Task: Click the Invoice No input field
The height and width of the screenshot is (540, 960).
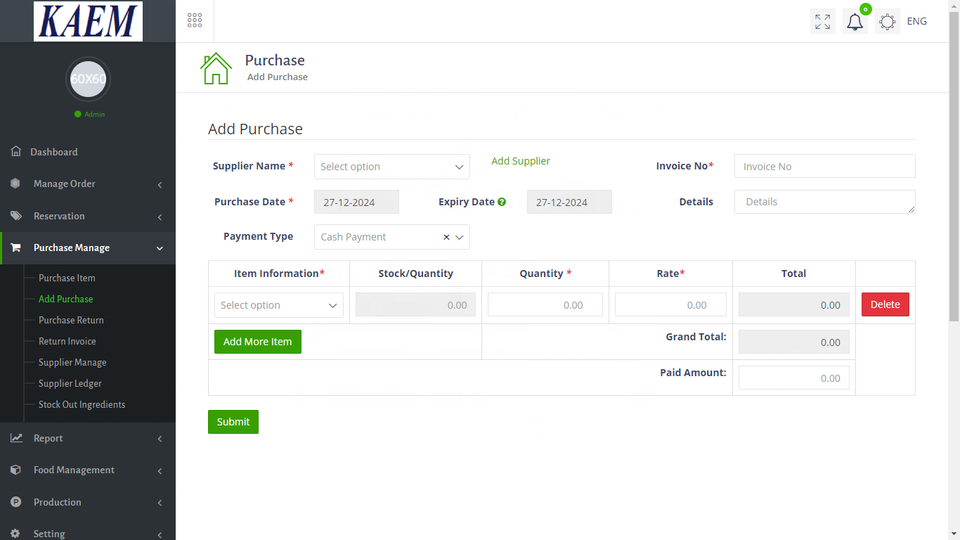Action: (824, 167)
